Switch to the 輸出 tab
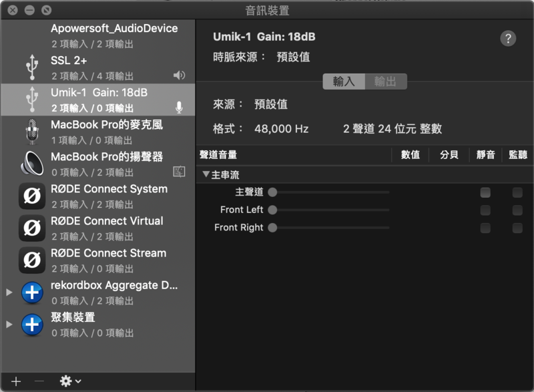 (385, 81)
